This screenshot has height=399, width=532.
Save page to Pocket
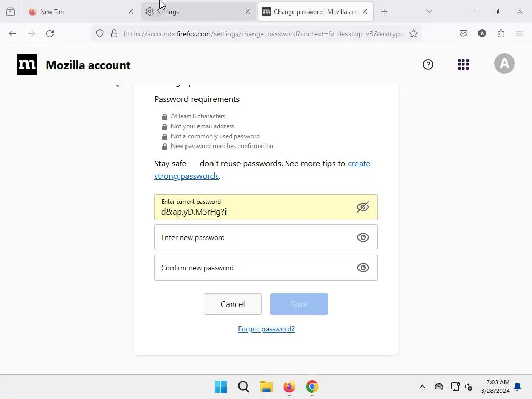coord(463,33)
